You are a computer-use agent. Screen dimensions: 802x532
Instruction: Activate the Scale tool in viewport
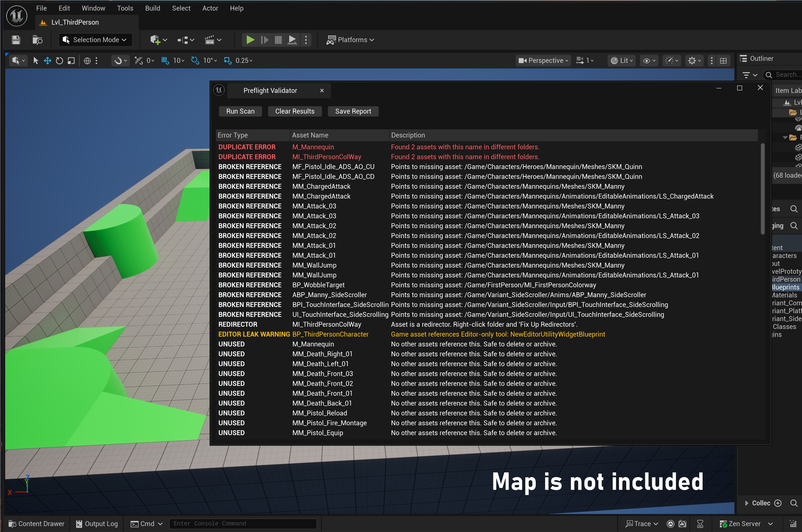tap(71, 60)
